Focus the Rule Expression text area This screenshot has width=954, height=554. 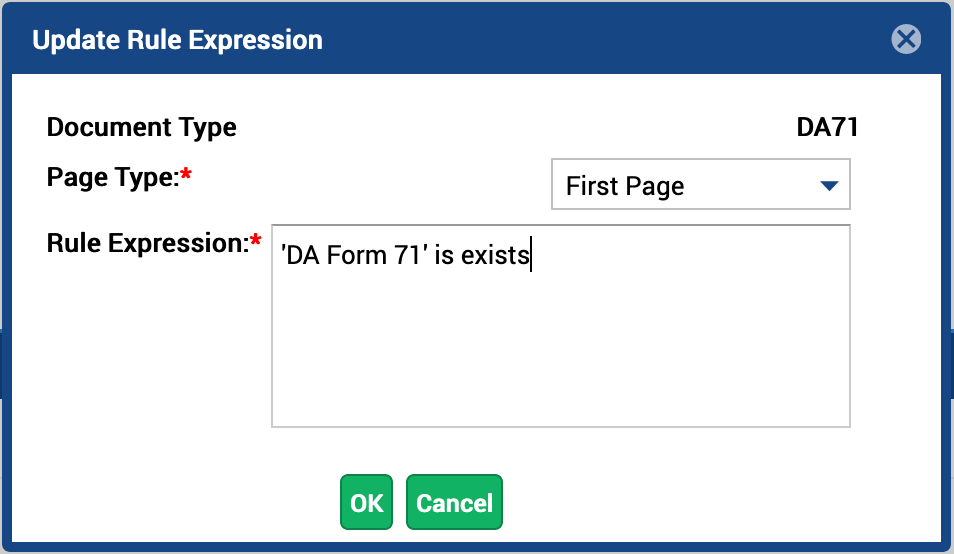tap(560, 326)
